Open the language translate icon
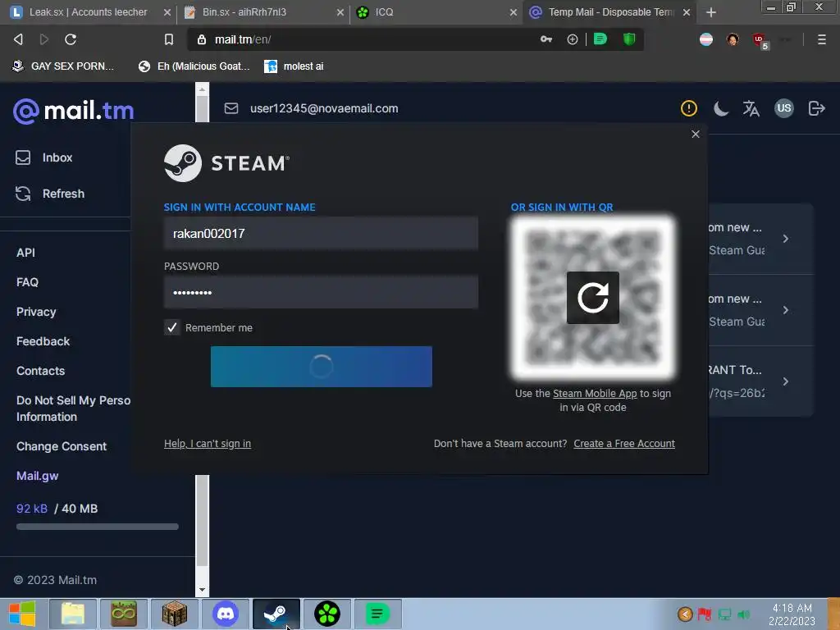840x630 pixels. [x=751, y=108]
